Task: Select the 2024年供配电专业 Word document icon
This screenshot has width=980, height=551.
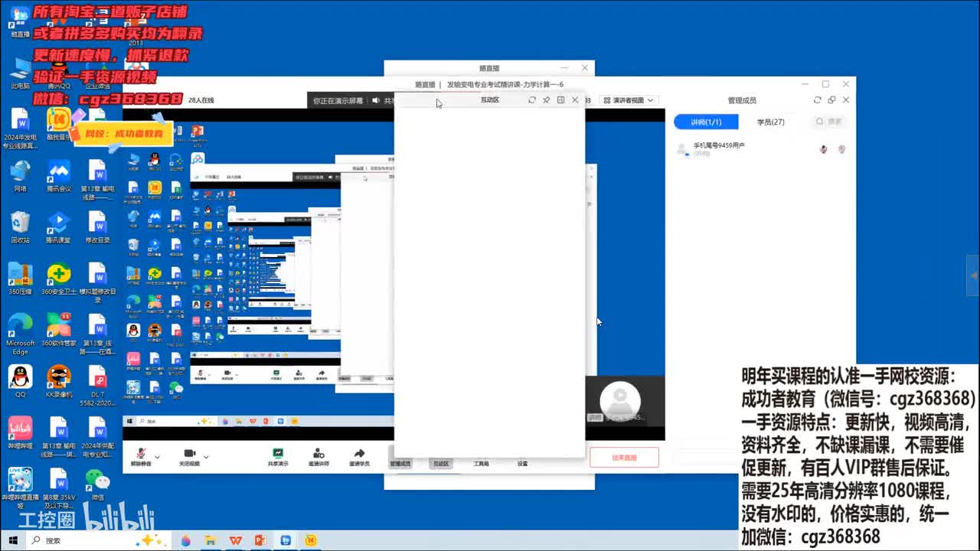Action: click(97, 438)
